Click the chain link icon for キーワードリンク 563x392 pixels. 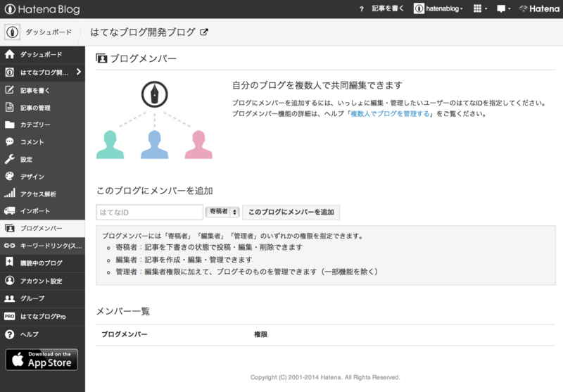pos(10,246)
